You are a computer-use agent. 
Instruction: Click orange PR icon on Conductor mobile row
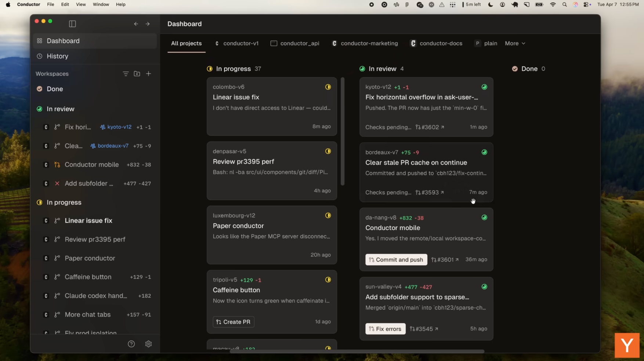(x=57, y=165)
